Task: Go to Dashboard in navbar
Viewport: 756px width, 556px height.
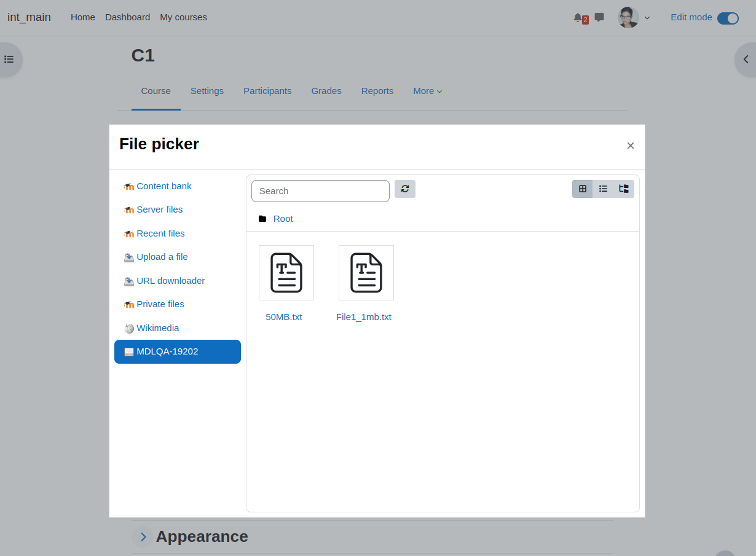Action: (x=127, y=17)
